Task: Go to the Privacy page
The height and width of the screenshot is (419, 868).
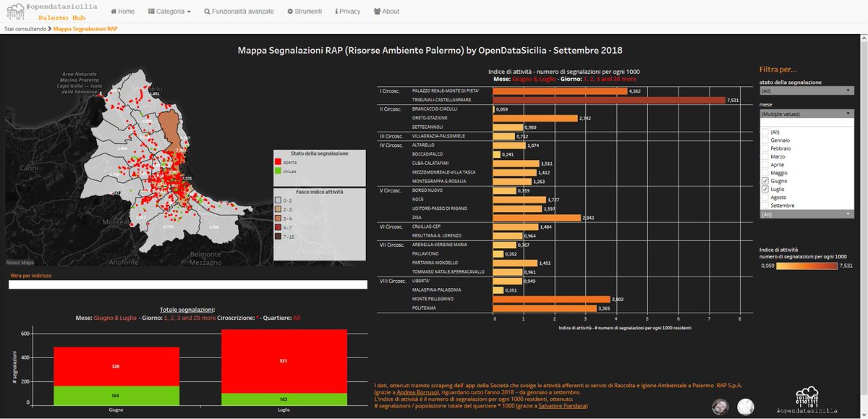Action: coord(348,12)
